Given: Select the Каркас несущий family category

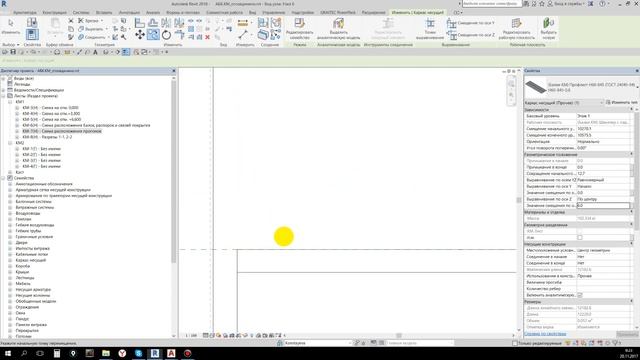Looking at the screenshot, I should click(31, 260).
